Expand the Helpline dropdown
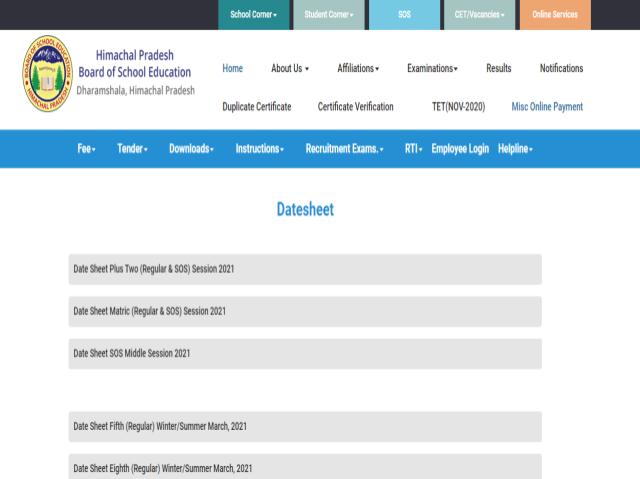The width and height of the screenshot is (640, 479). (515, 149)
